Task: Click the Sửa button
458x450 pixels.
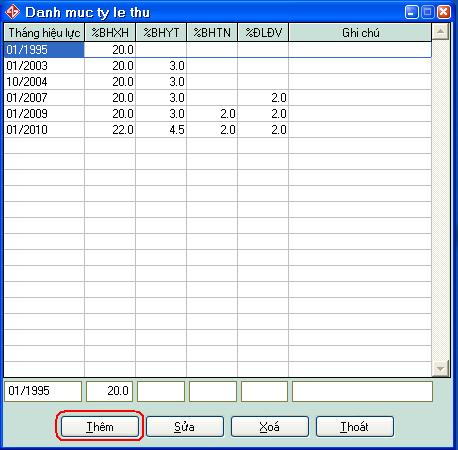Action: point(184,426)
